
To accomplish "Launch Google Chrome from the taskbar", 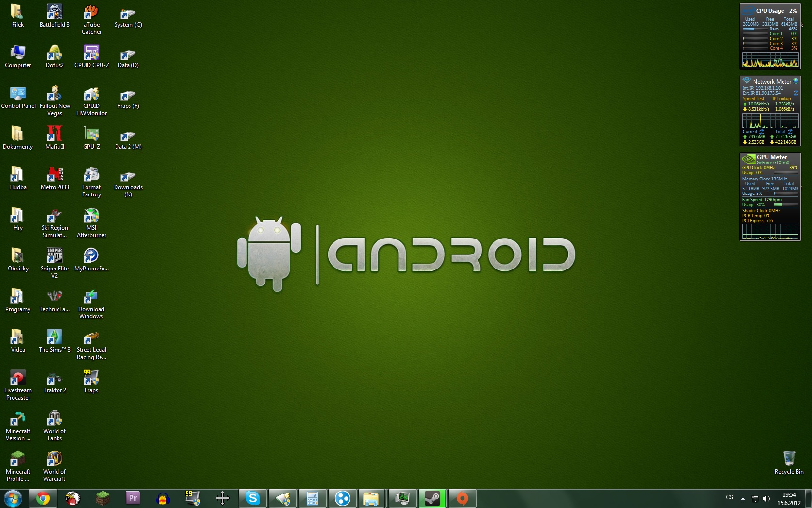I will (x=43, y=498).
